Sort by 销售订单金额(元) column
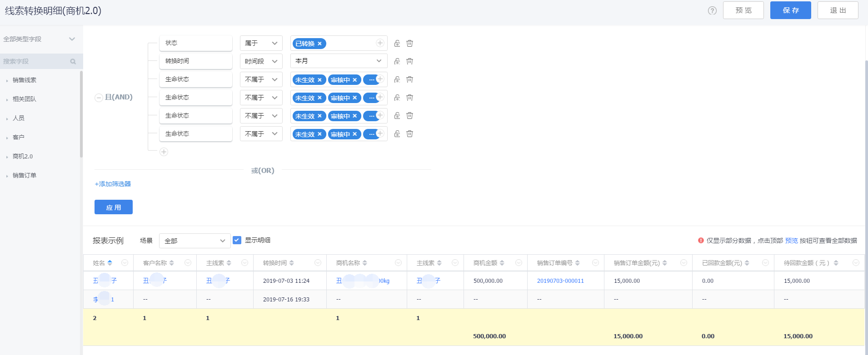Viewport: 868px width, 355px height. point(665,263)
